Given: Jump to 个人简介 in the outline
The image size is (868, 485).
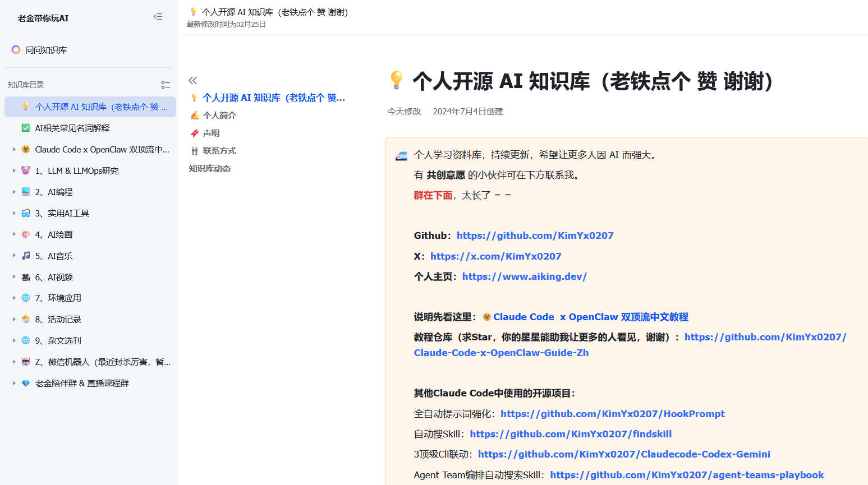Looking at the screenshot, I should pos(219,116).
